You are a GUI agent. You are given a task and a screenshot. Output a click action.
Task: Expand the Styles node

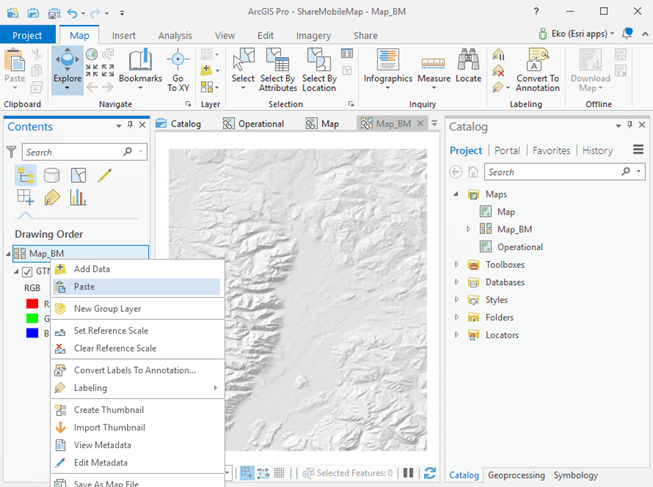456,300
